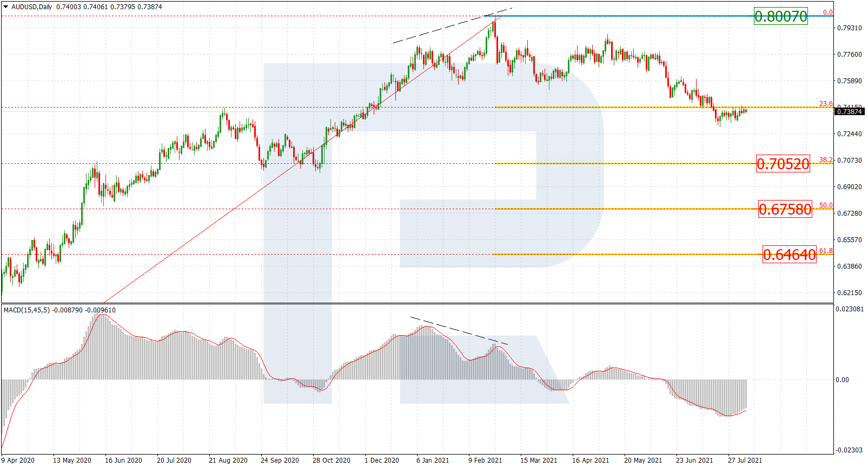The image size is (868, 467).
Task: Click the chart menu triangle beside AUDUSD,Daily
Action: click(6, 7)
